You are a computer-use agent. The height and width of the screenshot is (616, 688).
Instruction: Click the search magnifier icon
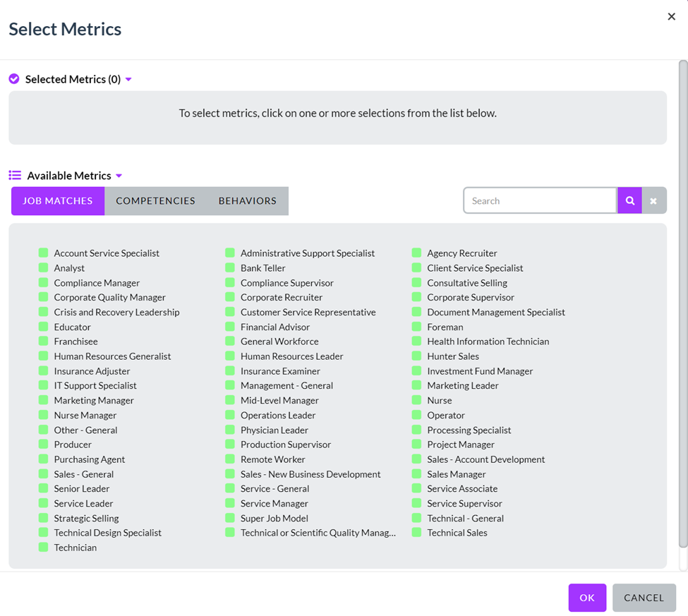[629, 200]
